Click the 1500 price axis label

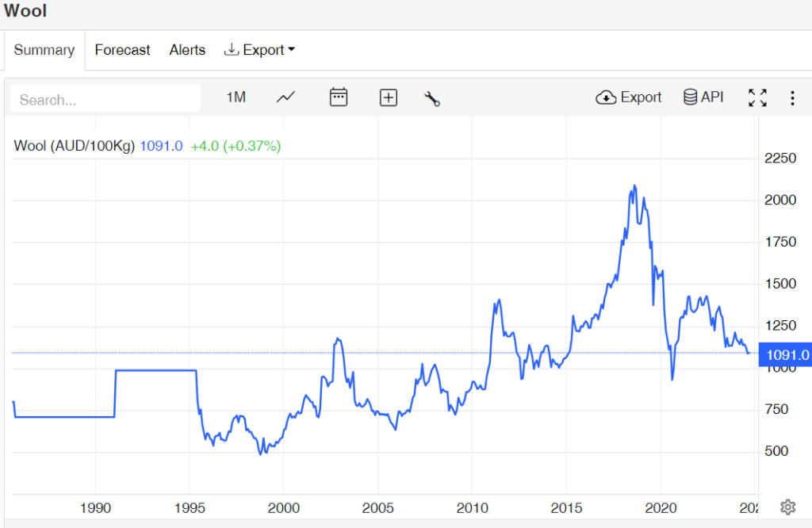tap(780, 284)
